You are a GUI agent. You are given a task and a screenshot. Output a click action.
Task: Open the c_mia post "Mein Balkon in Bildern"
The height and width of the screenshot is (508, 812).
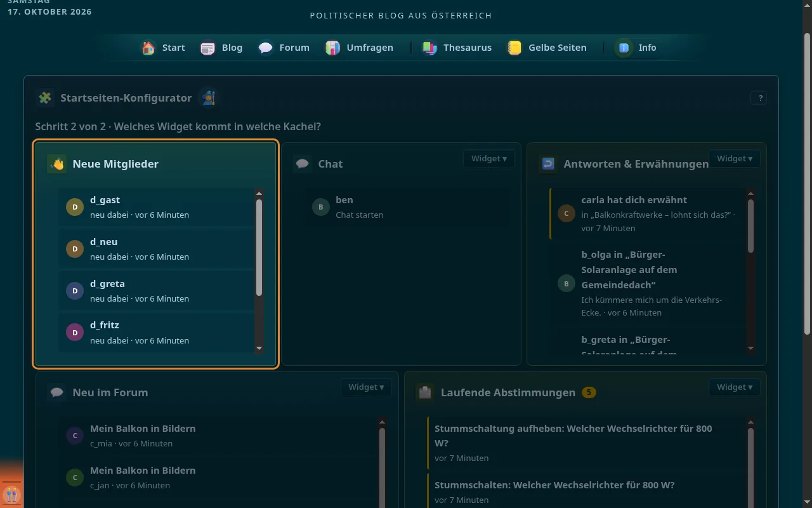pos(218,436)
